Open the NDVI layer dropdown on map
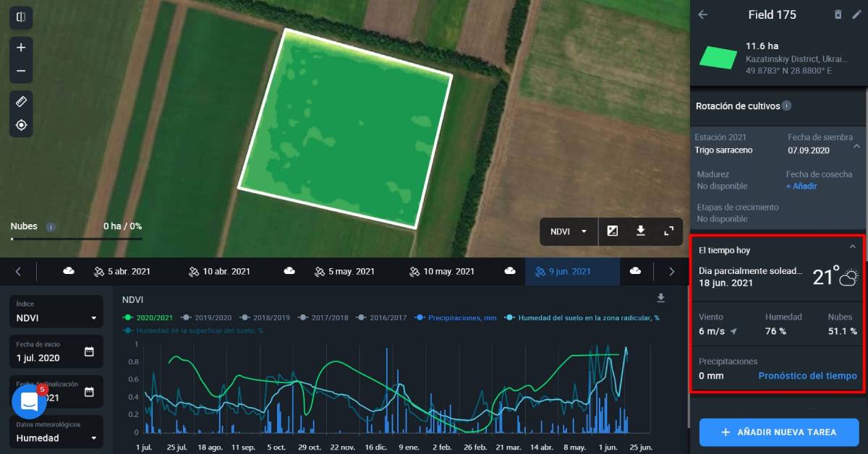Viewport: 868px width, 454px height. tap(569, 231)
